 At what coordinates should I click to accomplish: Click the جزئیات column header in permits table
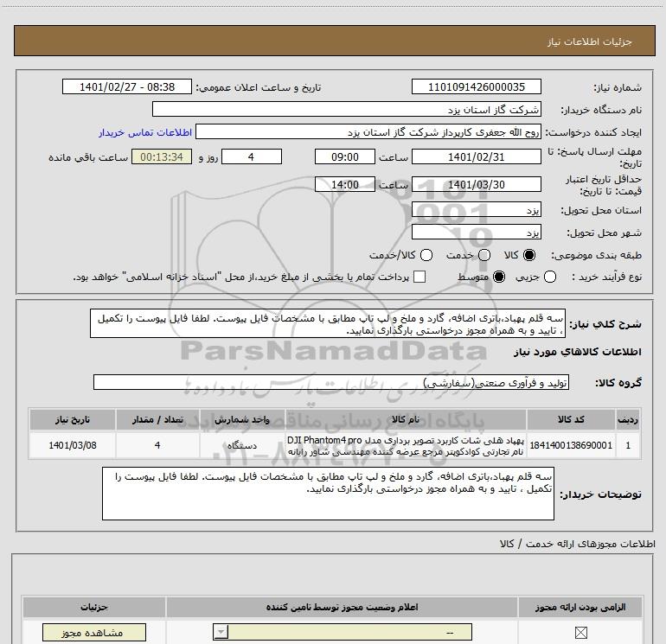point(94,607)
